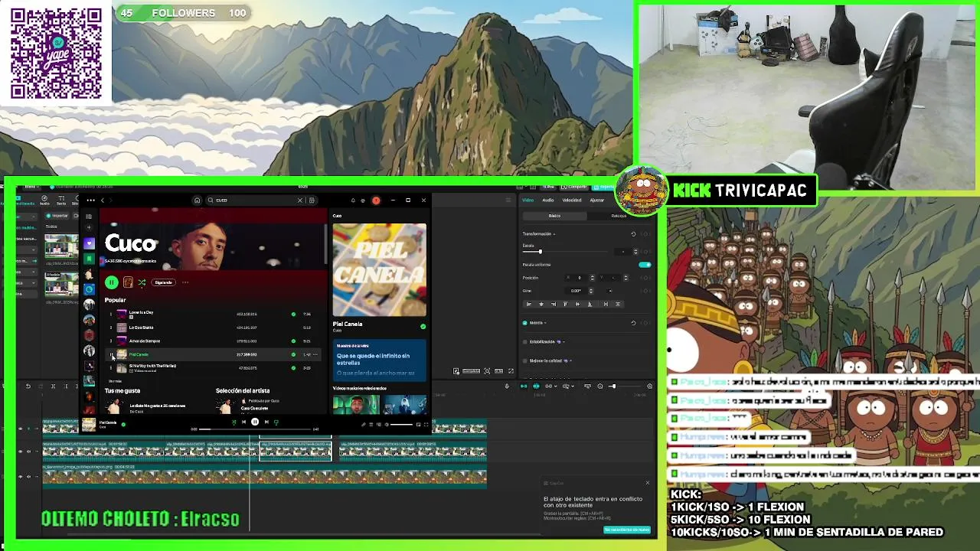Dismiss keyboard shortcut conflict notification
The image size is (980, 551).
click(647, 483)
